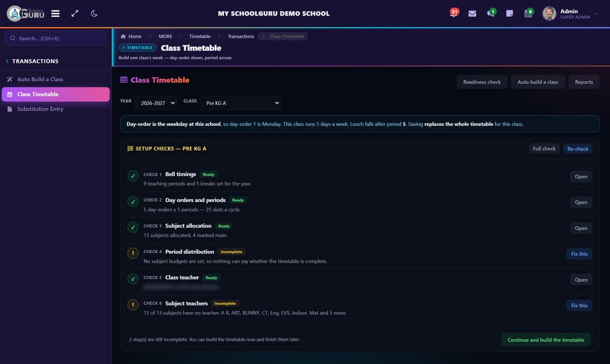The width and height of the screenshot is (610, 364).
Task: Click the Subject allocation title
Action: click(x=188, y=226)
